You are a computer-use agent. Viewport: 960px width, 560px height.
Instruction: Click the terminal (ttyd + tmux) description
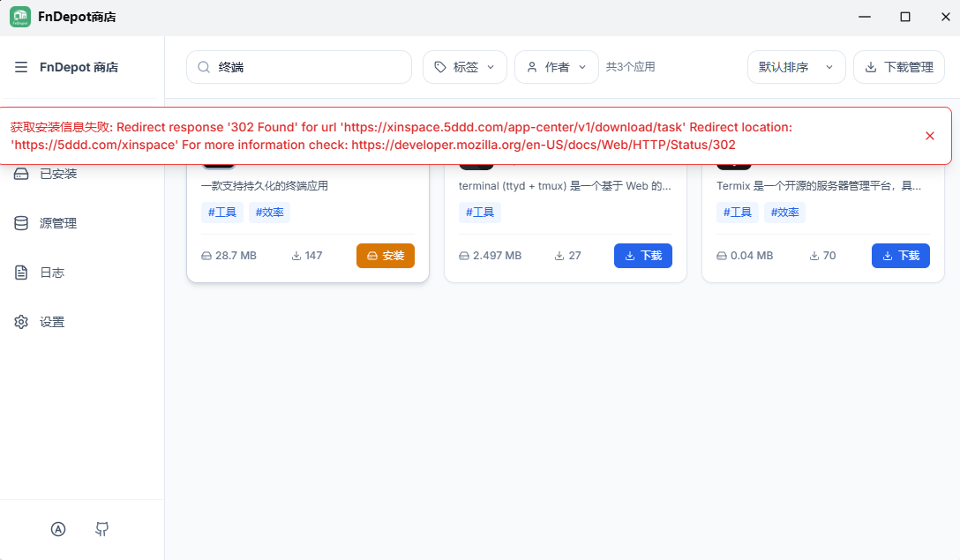(x=565, y=186)
